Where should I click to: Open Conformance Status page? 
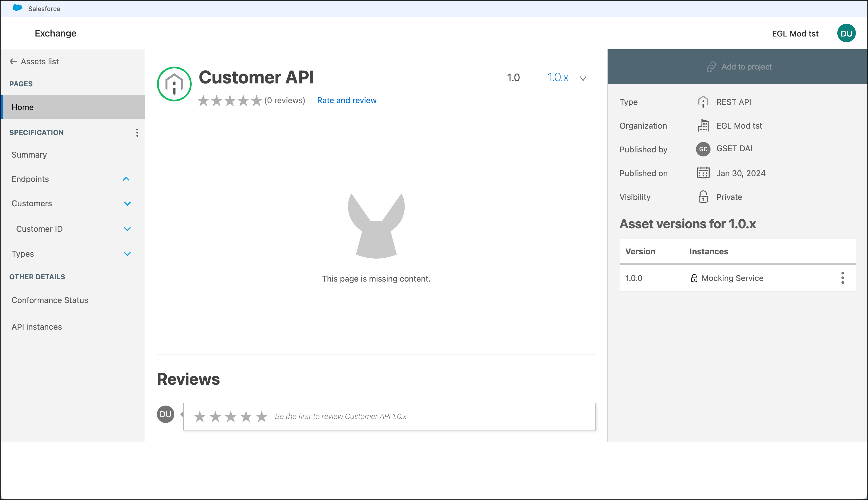point(50,300)
